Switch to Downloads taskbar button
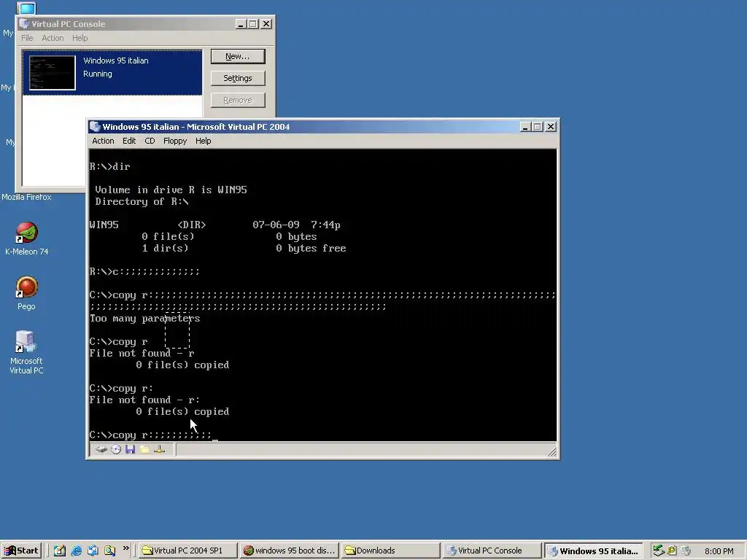The width and height of the screenshot is (747, 560). click(391, 551)
